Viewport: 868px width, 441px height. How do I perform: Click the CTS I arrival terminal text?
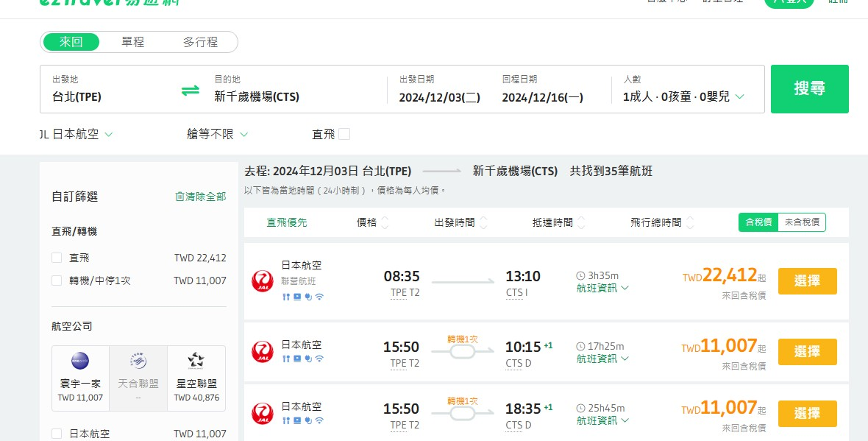pos(518,292)
